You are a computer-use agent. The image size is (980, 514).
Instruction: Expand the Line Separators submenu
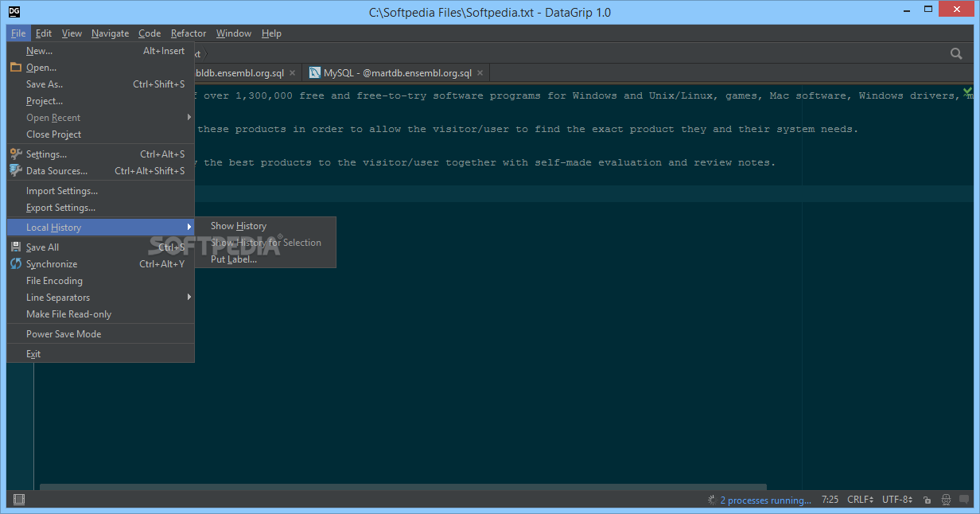click(100, 298)
